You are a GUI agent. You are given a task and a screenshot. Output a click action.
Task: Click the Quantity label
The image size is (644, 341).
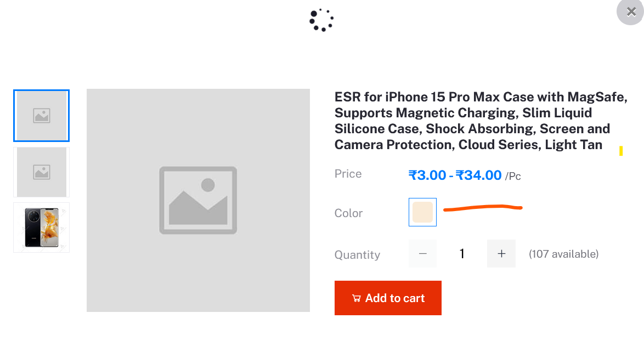pyautogui.click(x=357, y=255)
